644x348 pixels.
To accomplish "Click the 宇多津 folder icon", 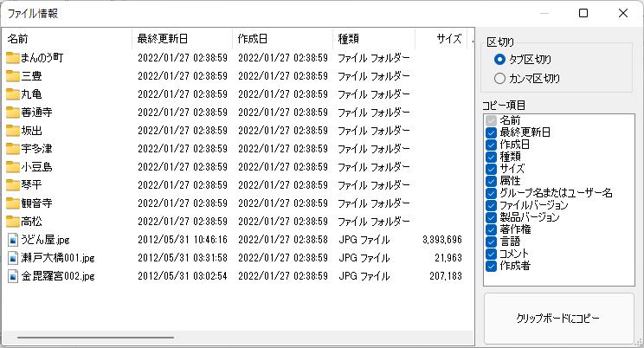I will click(x=13, y=149).
